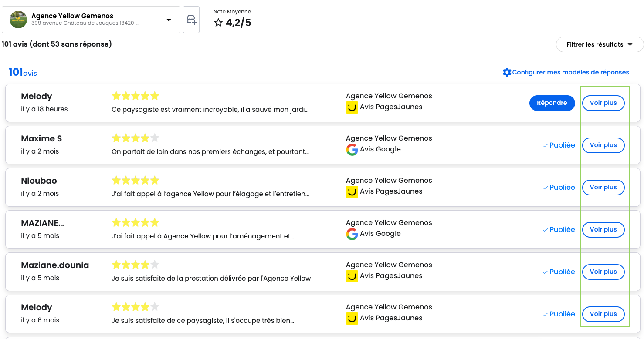The image size is (644, 339).
Task: Click Voir plus for Melody's 18-hour-old review
Action: coord(603,103)
